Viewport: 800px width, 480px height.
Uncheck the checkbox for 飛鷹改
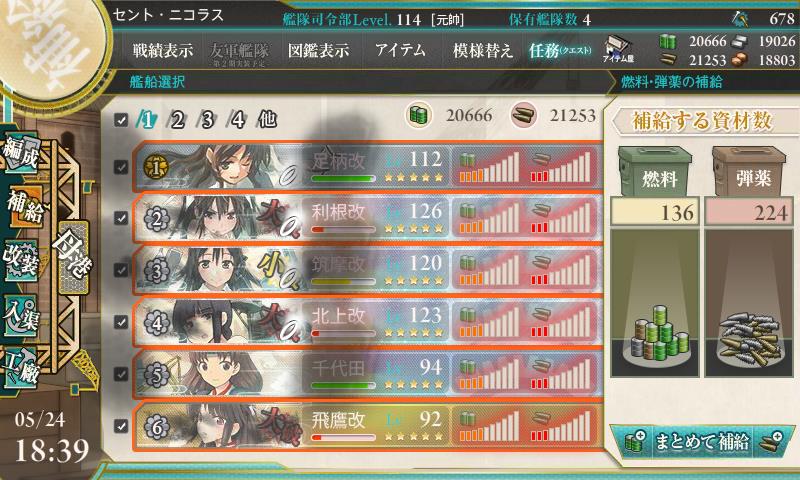pos(121,425)
